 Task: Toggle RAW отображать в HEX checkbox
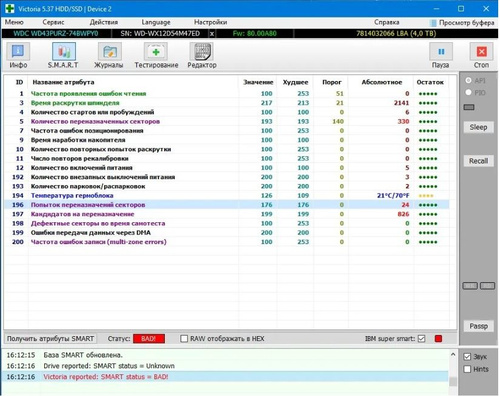184,339
